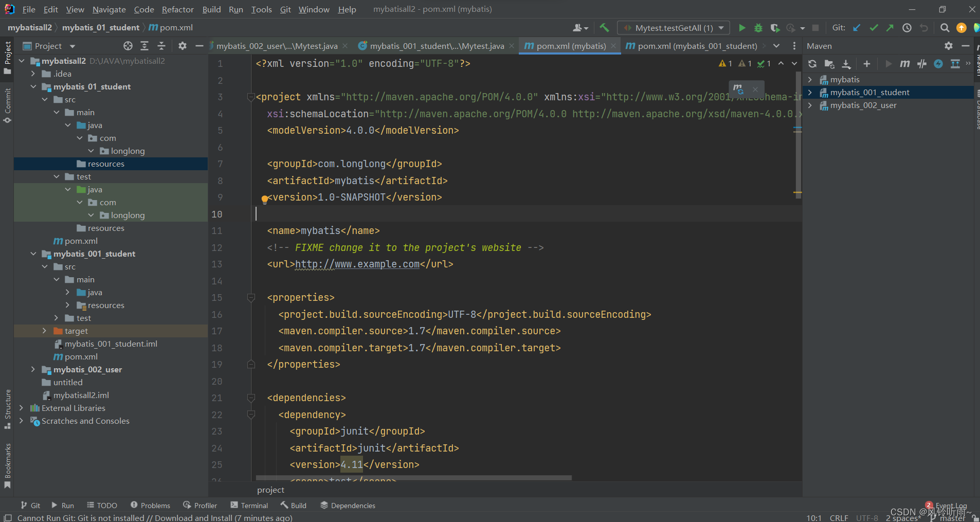Open Maven panel settings gear
Screen dimensions: 980x522
point(949,46)
